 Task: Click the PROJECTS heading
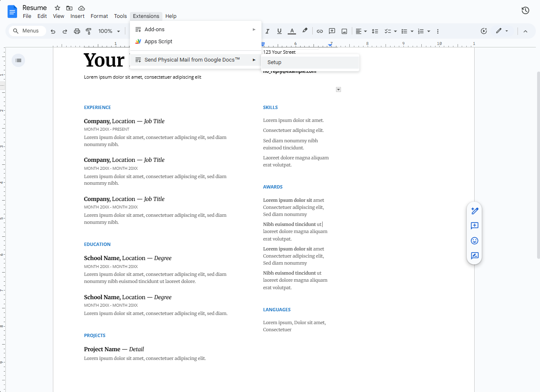tap(95, 335)
